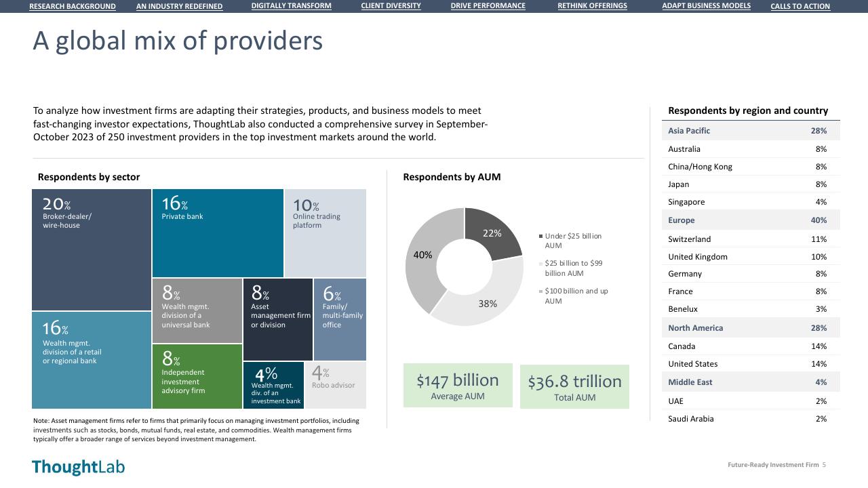Click the Under $25 billion AUM legend swatch
This screenshot has height=488, width=868.
coord(540,236)
